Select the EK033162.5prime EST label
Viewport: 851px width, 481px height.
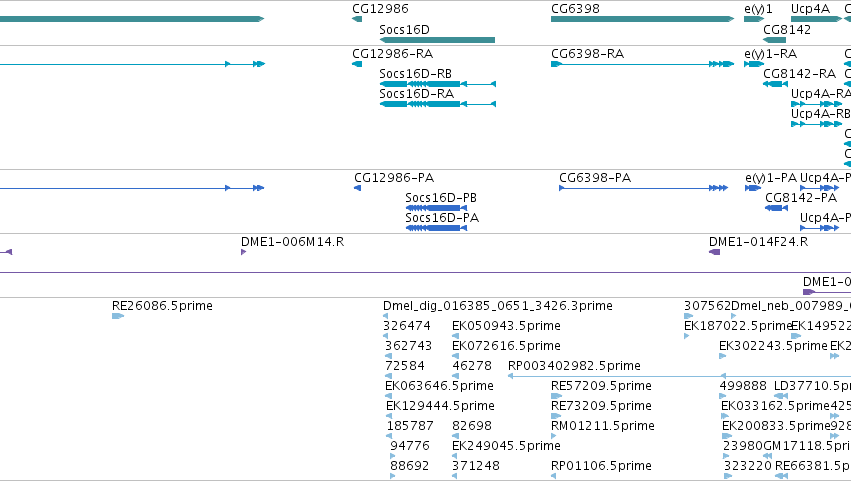coord(775,407)
